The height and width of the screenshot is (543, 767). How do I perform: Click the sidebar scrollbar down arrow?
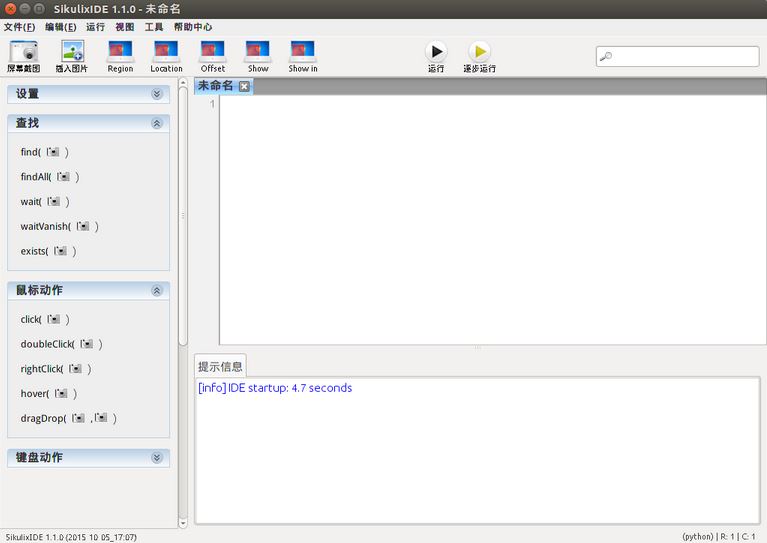pyautogui.click(x=183, y=523)
